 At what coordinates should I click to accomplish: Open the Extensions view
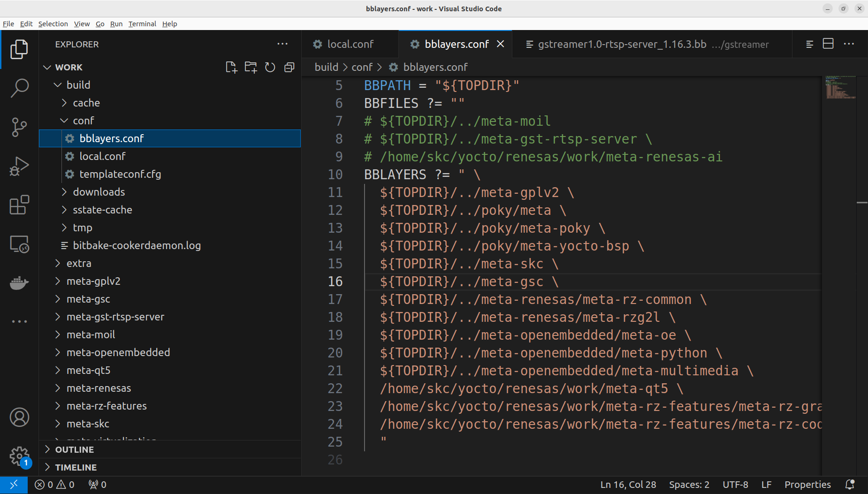[19, 205]
